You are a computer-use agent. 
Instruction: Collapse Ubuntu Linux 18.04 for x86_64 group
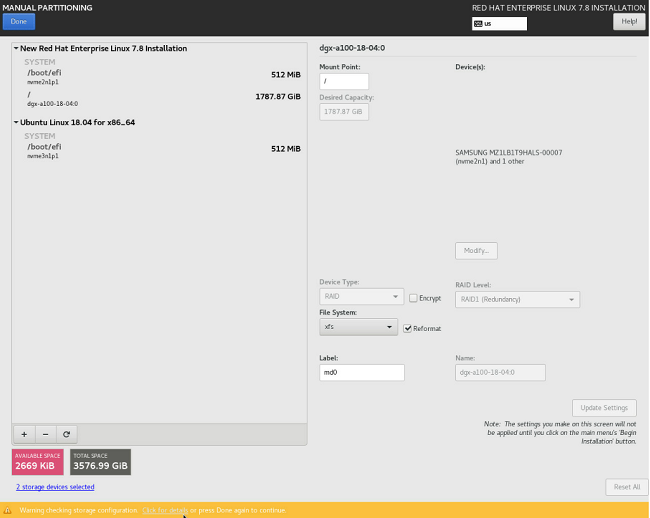(17, 122)
